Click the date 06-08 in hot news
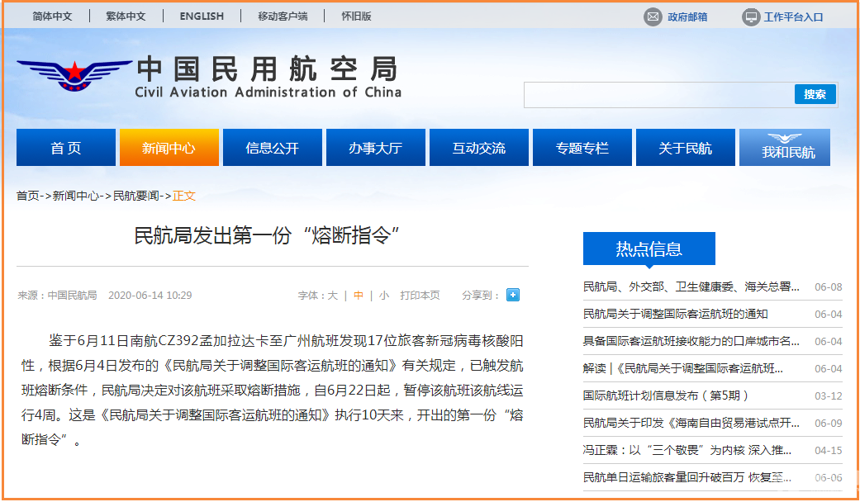This screenshot has height=502, width=860. 828,287
